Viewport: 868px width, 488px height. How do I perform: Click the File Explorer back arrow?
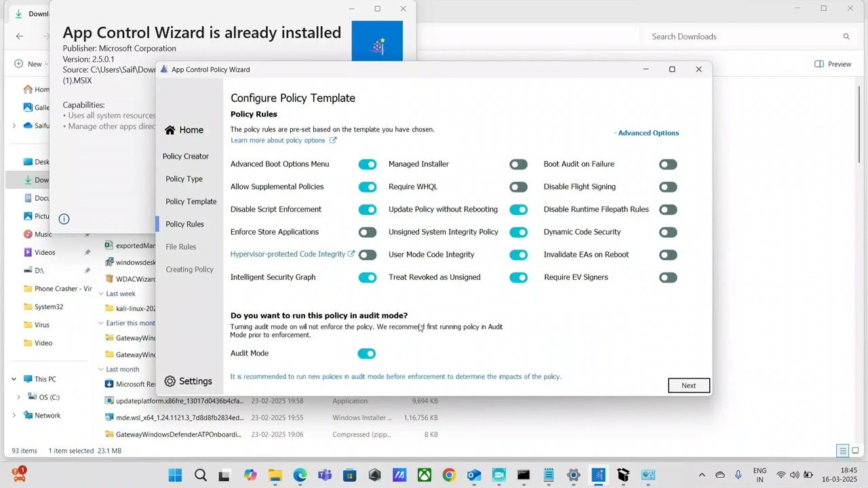point(20,37)
